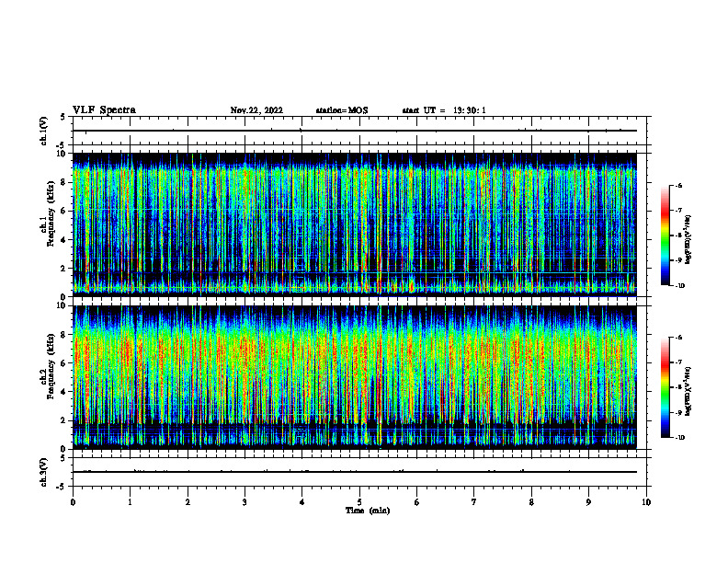Click the '8' kHz tick of ch.1 panel
Image resolution: width=728 pixels, height=563 pixels.
pos(64,182)
